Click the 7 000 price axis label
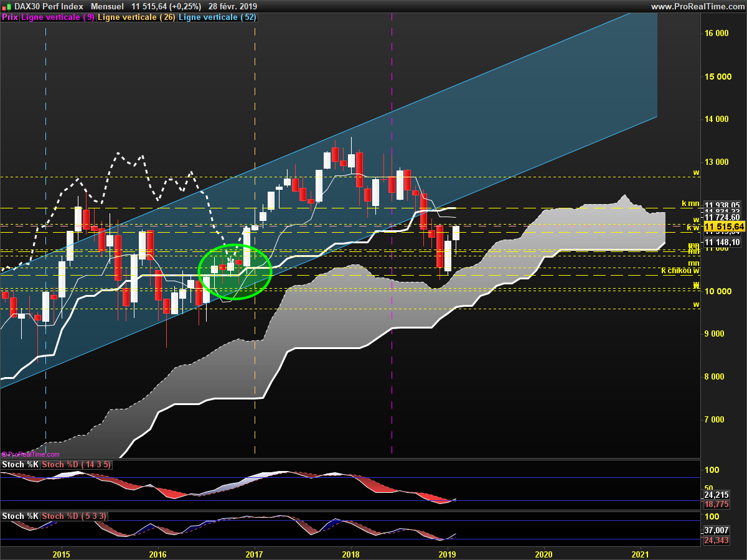The width and height of the screenshot is (747, 560). [x=715, y=420]
